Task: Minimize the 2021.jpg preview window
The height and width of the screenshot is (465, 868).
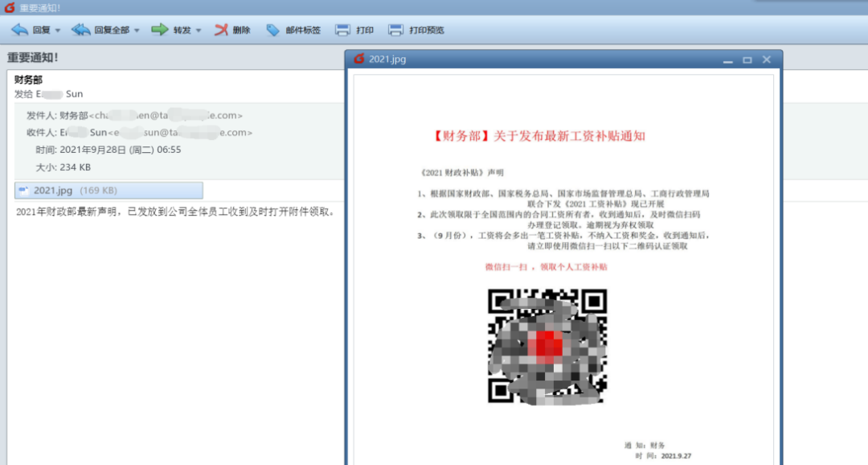Action: [728, 60]
